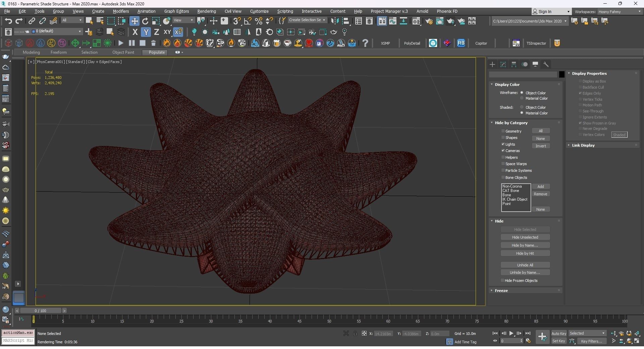Play the animation
644x349 pixels.
(511, 333)
